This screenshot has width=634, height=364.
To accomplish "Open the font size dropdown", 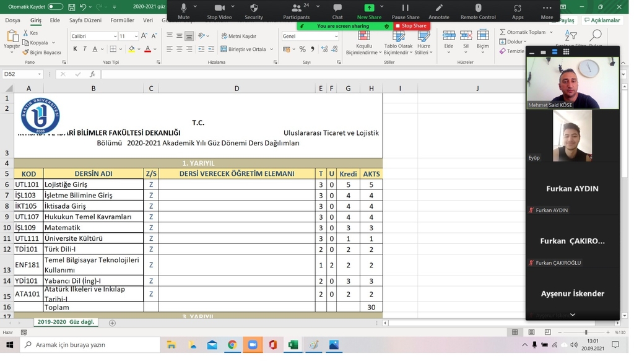I will 136,37.
